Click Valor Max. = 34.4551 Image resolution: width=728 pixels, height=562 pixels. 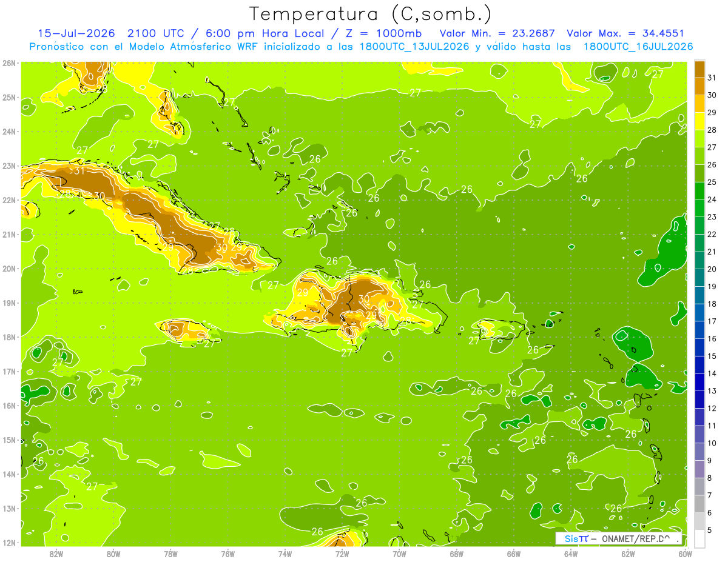625,33
